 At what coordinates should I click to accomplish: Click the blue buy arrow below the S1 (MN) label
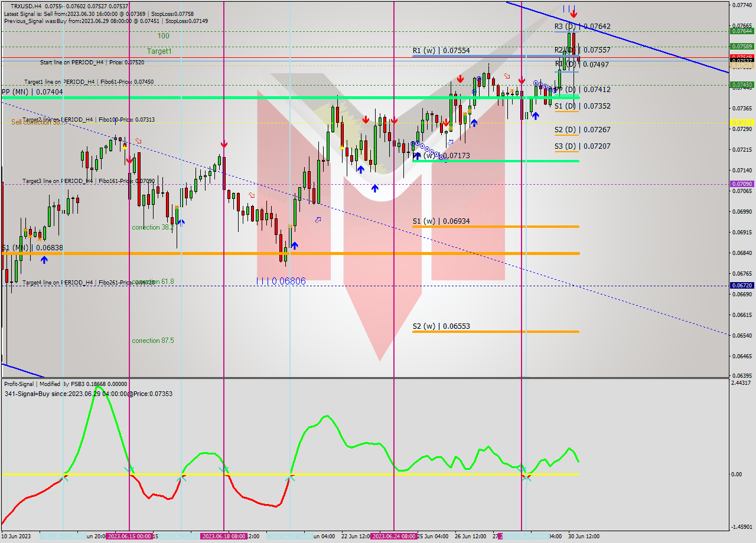pos(44,259)
